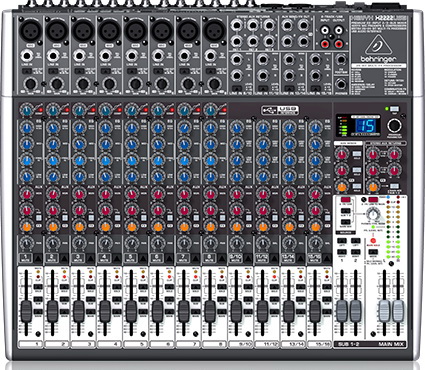Click the channel 3 pan knob
Image resolution: width=425 pixels, height=370 pixels.
(79, 243)
